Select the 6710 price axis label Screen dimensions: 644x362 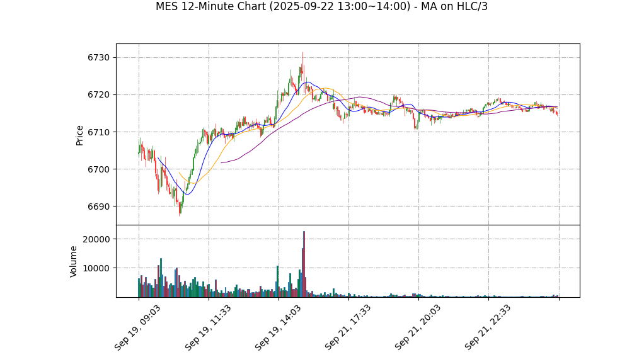coord(98,132)
